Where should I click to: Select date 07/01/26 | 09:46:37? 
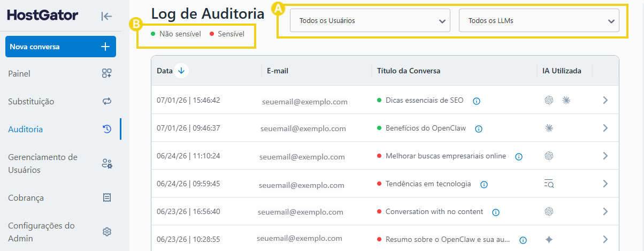point(188,128)
